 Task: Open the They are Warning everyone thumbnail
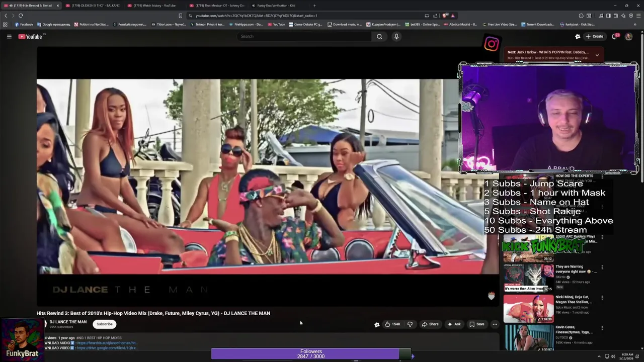tap(528, 278)
